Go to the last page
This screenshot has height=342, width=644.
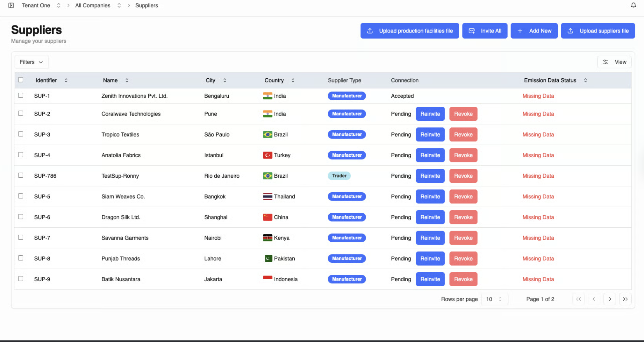(625, 299)
